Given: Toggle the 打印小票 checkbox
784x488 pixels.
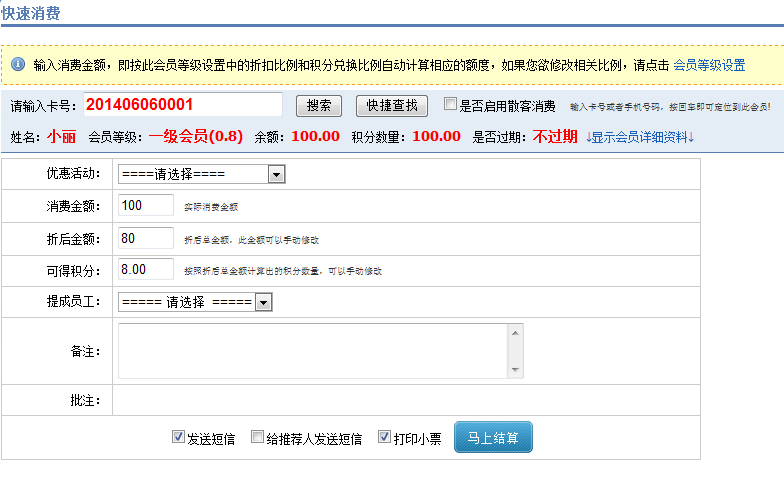Looking at the screenshot, I should 384,437.
